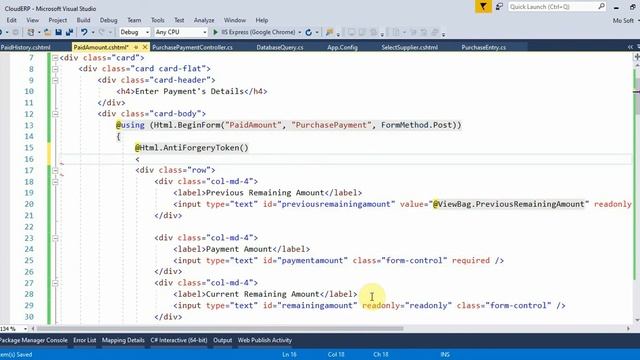The height and width of the screenshot is (360, 640).
Task: Click the Quick Launch search magnifier icon
Action: 601,6
